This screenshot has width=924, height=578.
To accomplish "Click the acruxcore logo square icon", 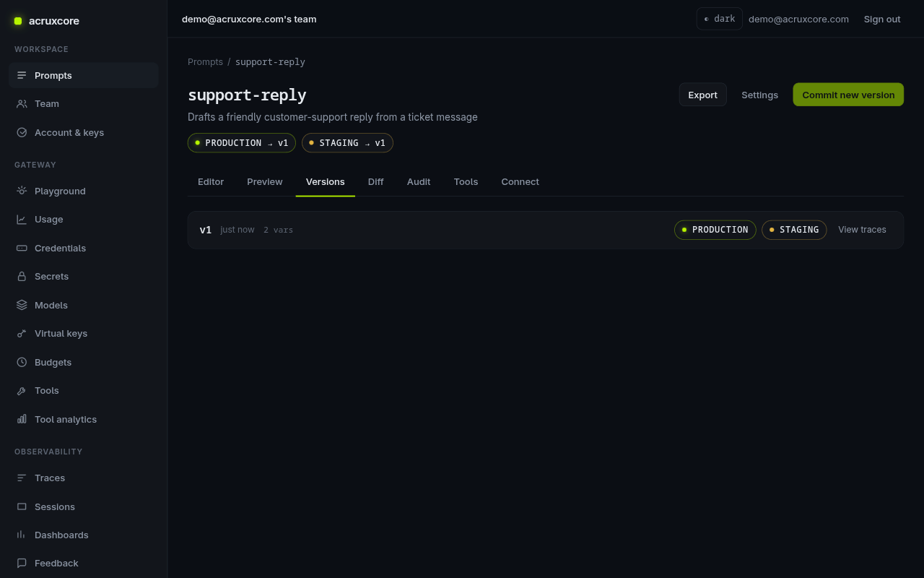I will click(x=18, y=21).
